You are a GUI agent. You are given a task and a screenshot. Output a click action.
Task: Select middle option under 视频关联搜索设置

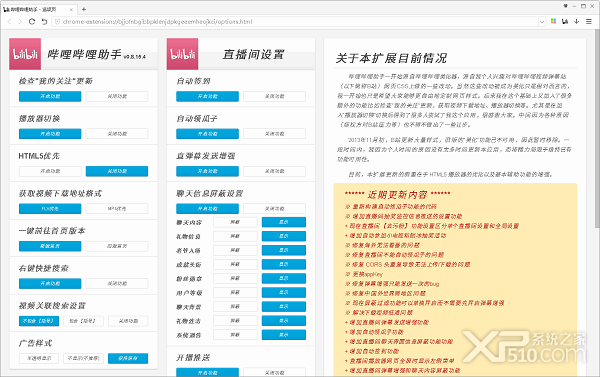(83, 321)
